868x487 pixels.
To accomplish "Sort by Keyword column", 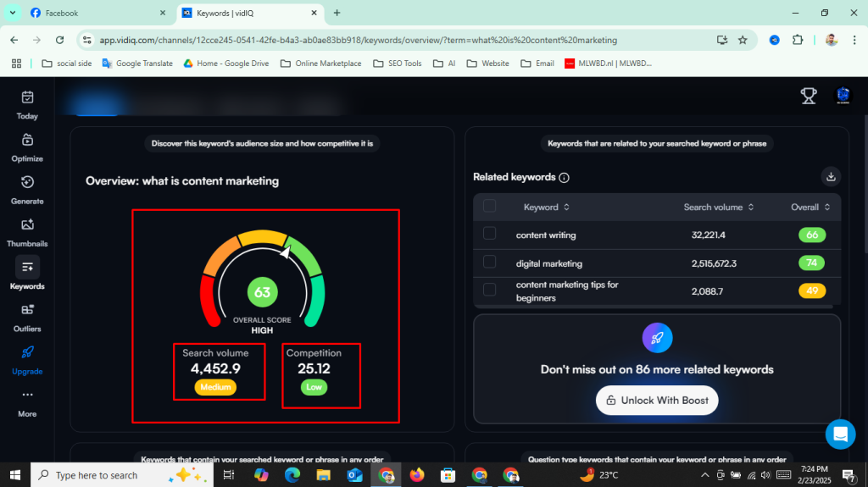I will (x=547, y=207).
